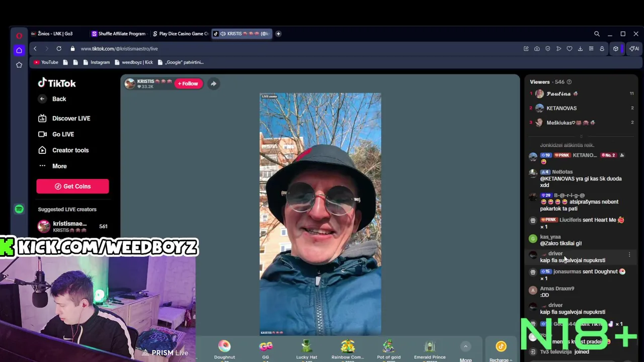
Task: Open the easy setup sliders icon
Action: (591, 49)
